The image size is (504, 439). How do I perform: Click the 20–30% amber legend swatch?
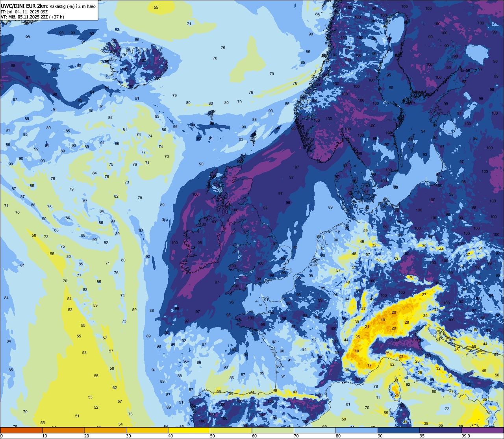pyautogui.click(x=105, y=430)
